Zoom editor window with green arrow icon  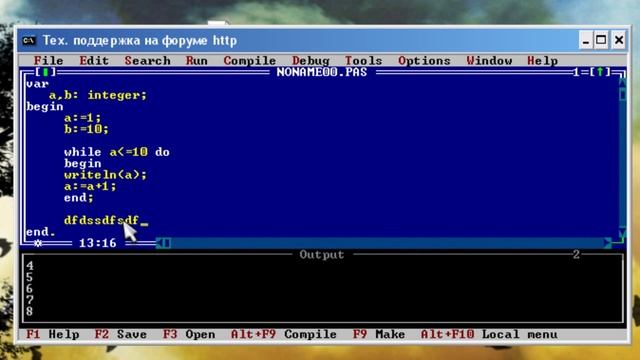coord(600,72)
